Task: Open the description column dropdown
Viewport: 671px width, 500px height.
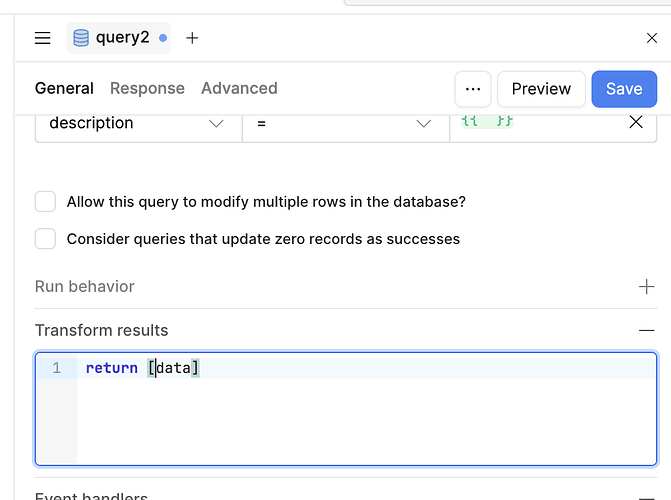Action: pos(138,123)
